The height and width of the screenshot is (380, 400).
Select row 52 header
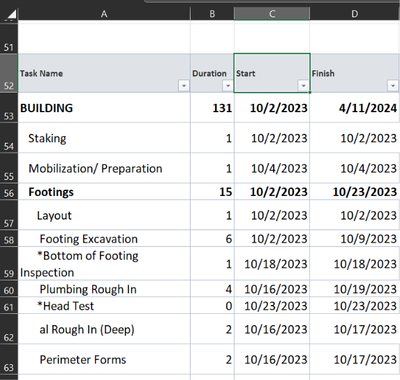coord(9,73)
